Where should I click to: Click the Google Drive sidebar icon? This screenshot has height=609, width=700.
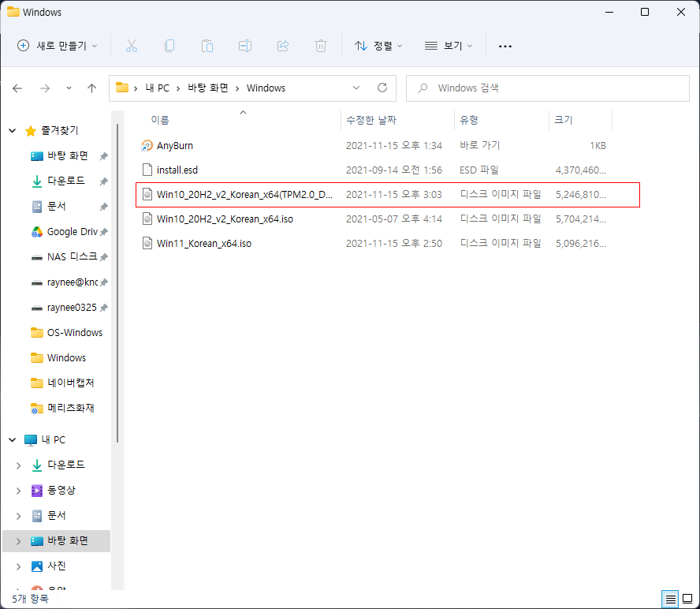pyautogui.click(x=36, y=232)
